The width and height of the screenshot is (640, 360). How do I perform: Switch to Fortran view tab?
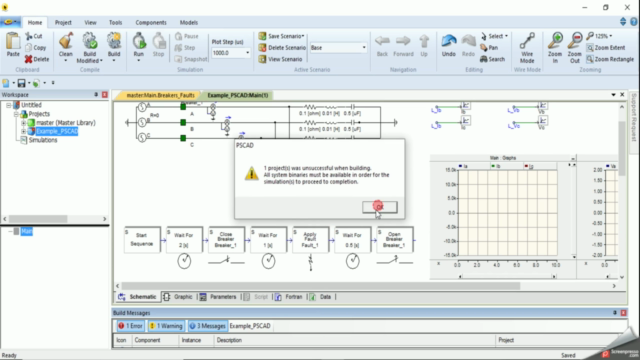[289, 297]
